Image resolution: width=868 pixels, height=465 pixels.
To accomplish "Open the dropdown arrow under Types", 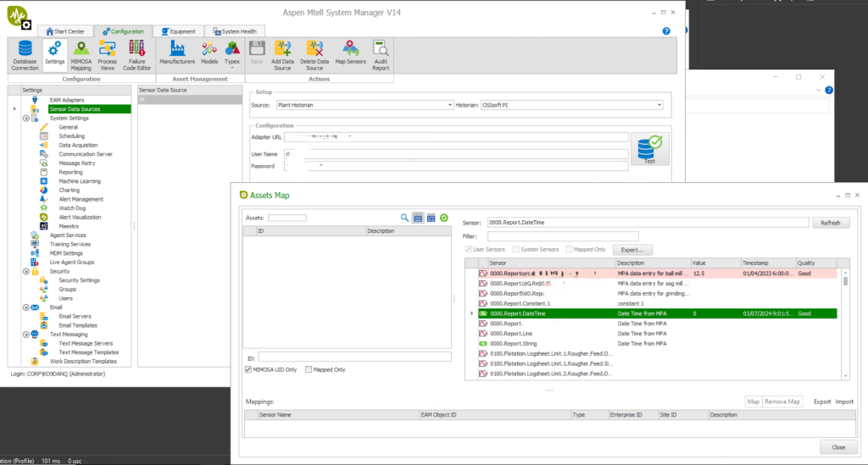I will coord(232,69).
